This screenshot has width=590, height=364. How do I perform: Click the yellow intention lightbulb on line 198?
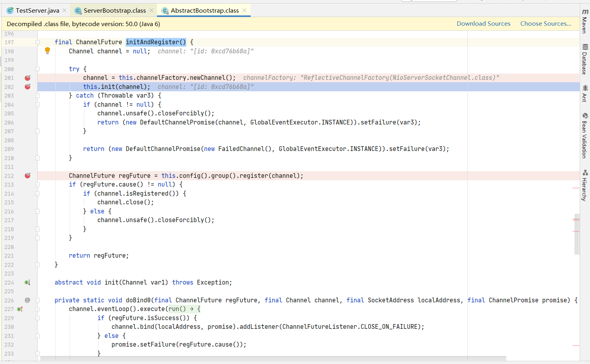(47, 51)
